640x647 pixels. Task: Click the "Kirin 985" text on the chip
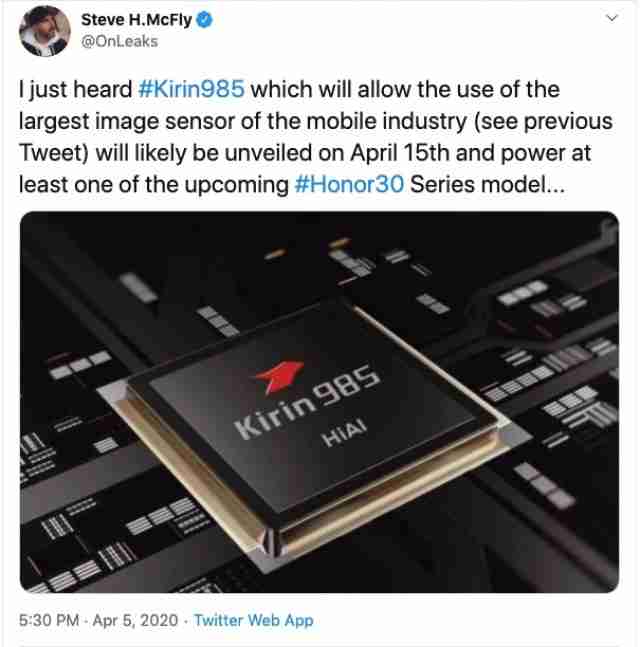pyautogui.click(x=307, y=402)
